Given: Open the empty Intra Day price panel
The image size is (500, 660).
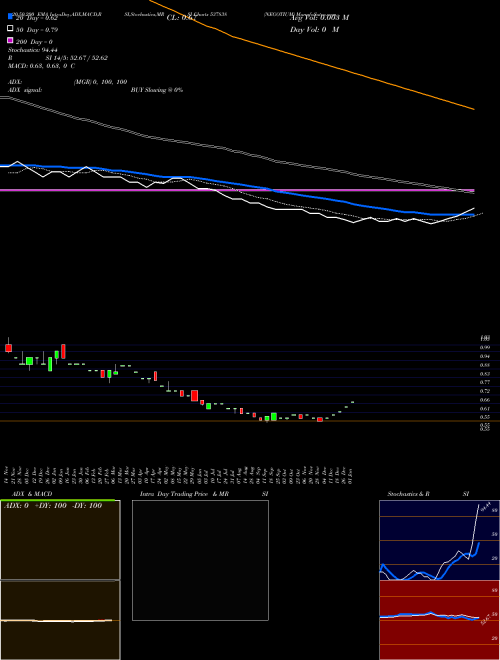Looking at the screenshot, I should point(200,560).
